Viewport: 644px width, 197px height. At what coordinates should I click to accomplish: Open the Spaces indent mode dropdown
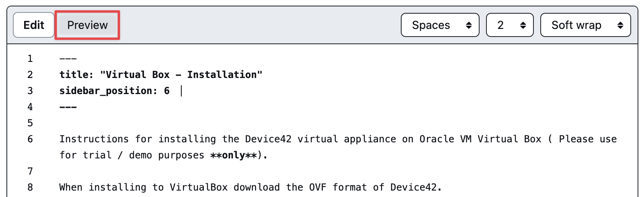click(x=440, y=25)
